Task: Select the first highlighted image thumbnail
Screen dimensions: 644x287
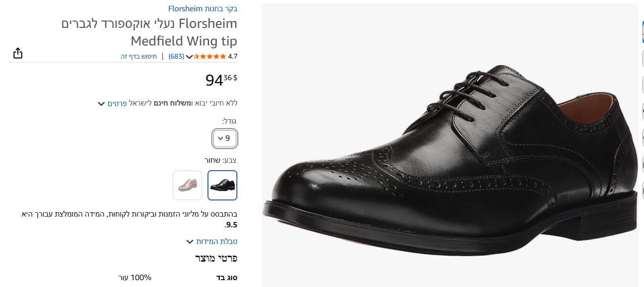Action: click(x=643, y=32)
